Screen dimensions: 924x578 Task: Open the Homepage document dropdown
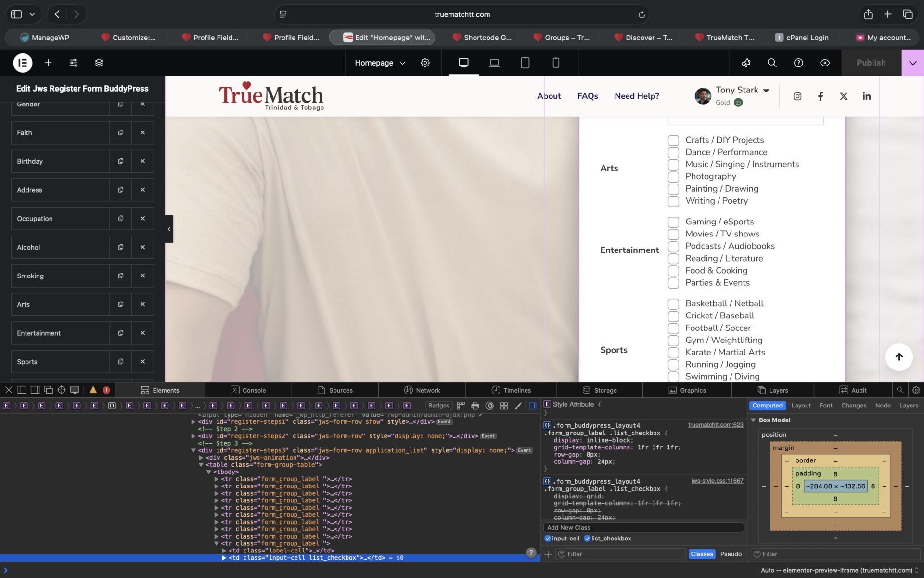click(x=380, y=63)
